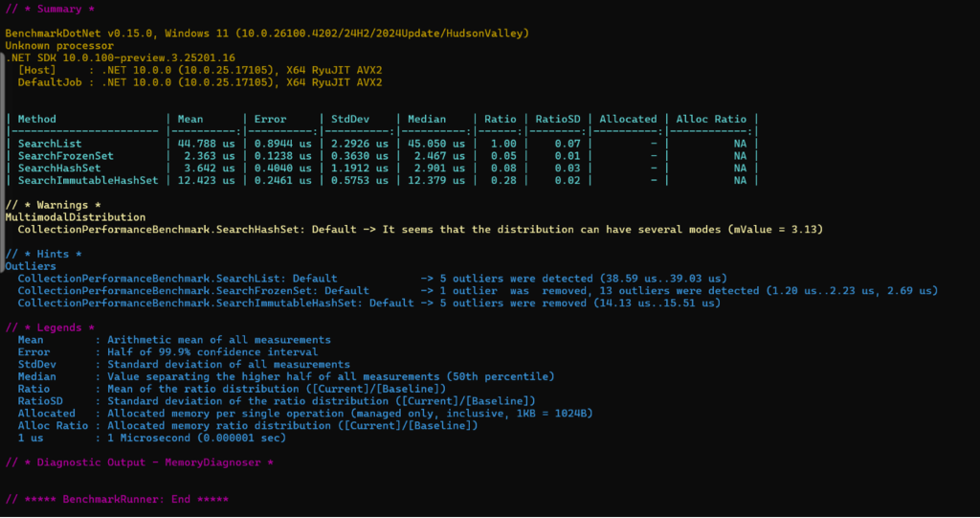Click the 'Error' column header
The image size is (980, 518).
point(270,119)
